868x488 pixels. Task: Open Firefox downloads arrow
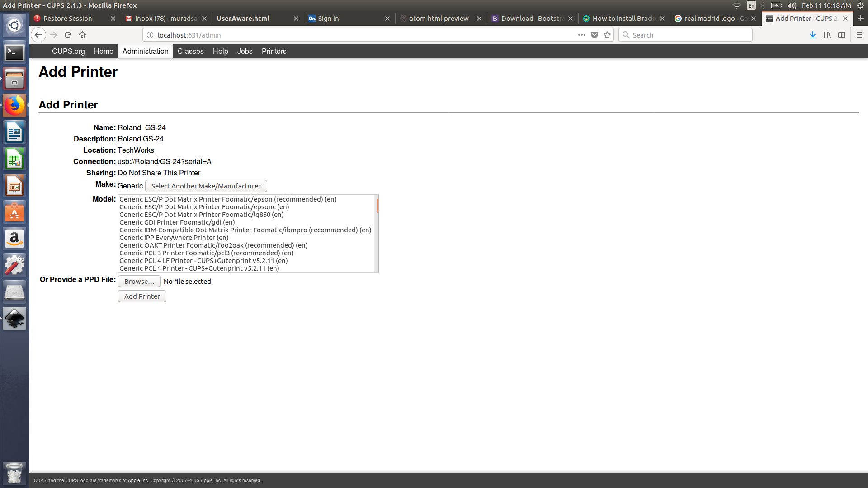pyautogui.click(x=813, y=35)
